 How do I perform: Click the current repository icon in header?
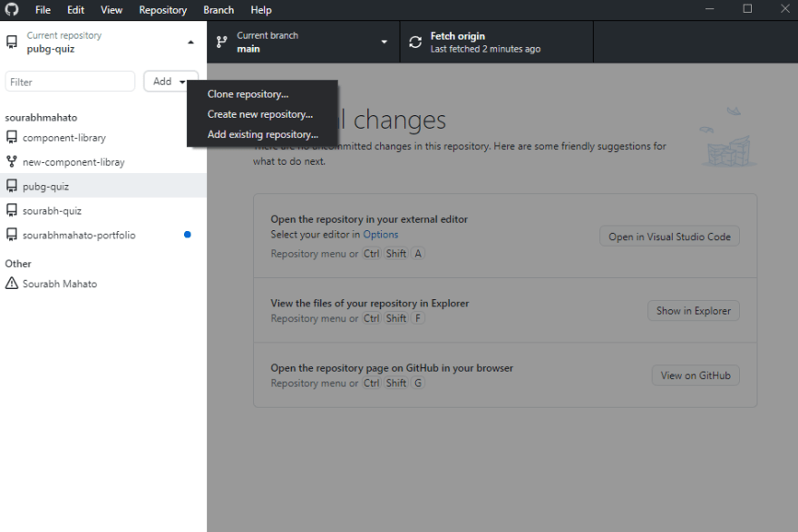[12, 43]
